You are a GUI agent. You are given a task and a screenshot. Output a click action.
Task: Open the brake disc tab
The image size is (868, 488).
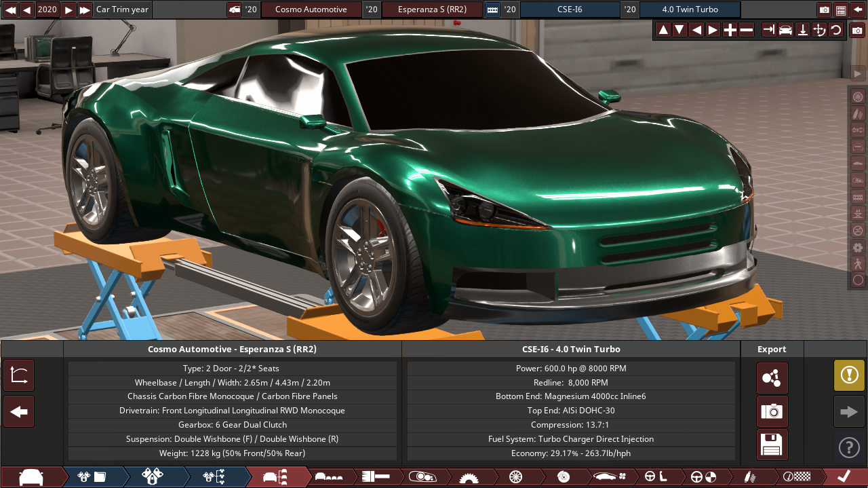click(x=563, y=477)
